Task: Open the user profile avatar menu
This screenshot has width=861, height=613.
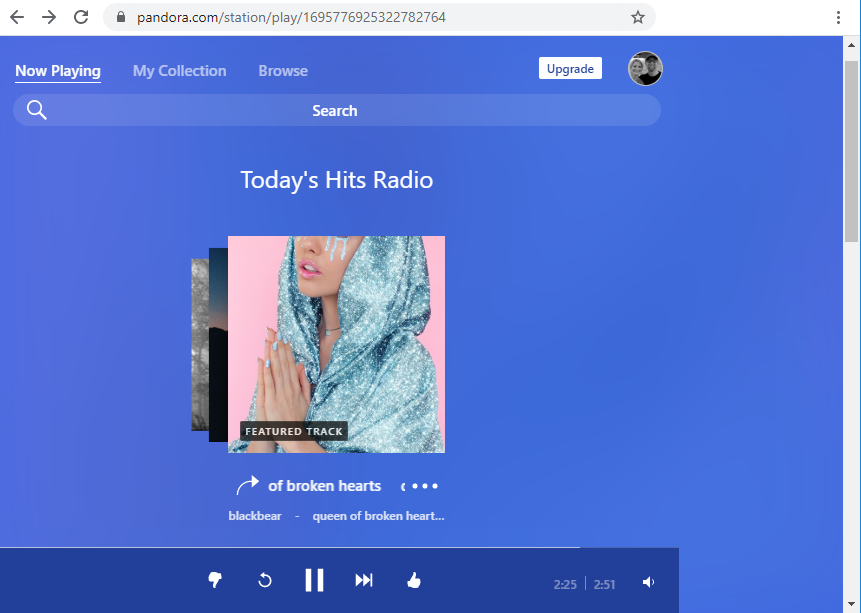Action: [x=645, y=69]
